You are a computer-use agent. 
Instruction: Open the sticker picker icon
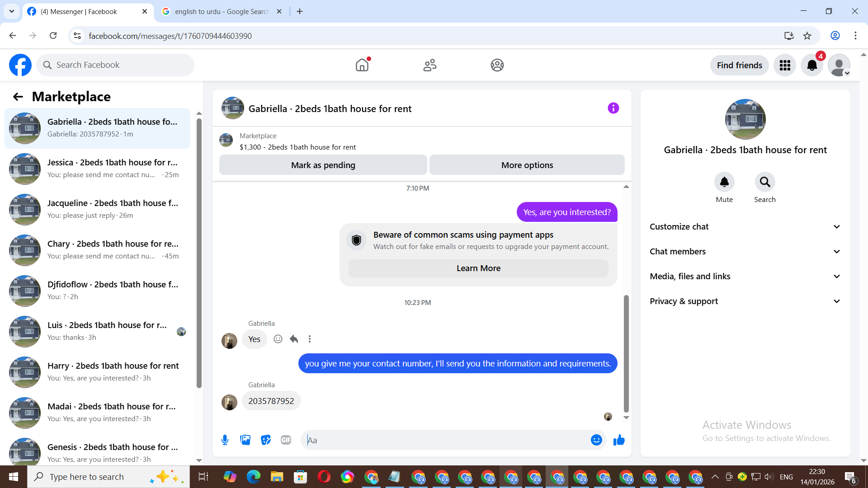tap(266, 440)
